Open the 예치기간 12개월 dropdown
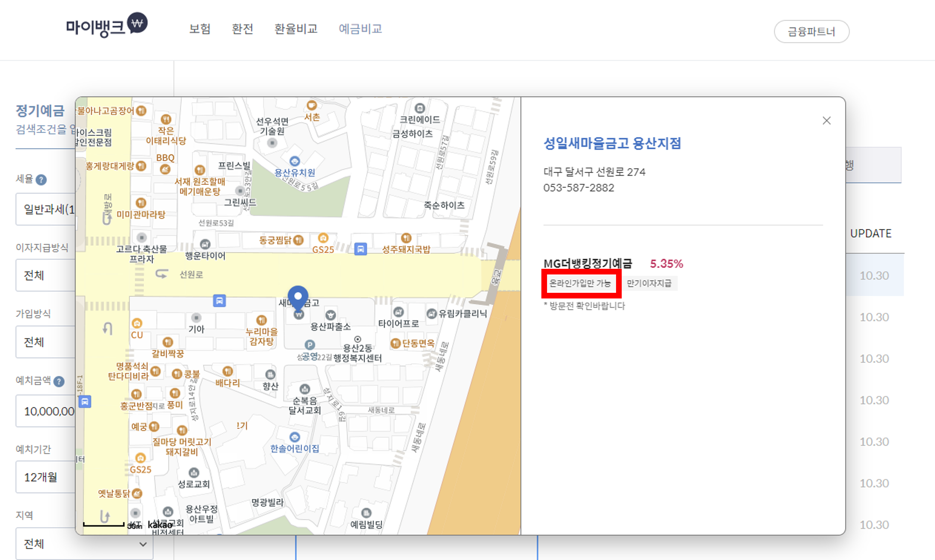This screenshot has width=935, height=560. click(x=46, y=477)
